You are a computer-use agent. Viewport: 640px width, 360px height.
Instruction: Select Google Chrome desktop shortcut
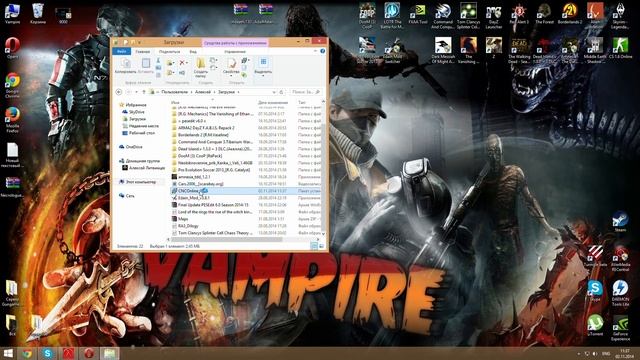(12, 84)
